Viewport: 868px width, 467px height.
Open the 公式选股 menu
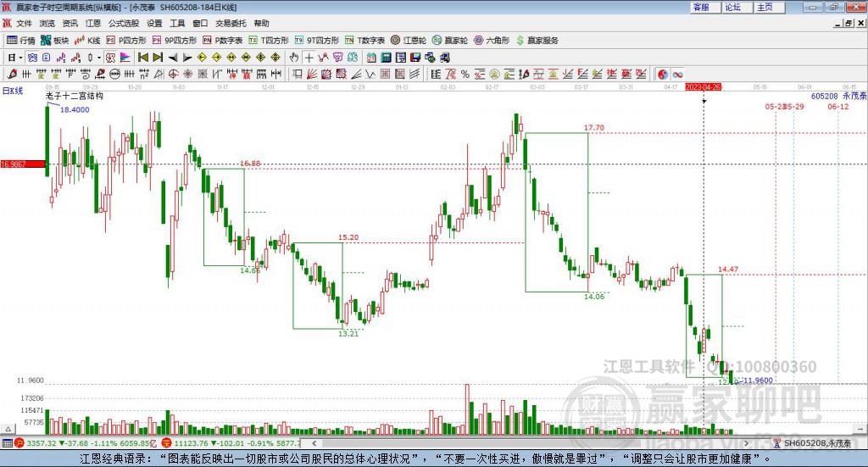(124, 23)
